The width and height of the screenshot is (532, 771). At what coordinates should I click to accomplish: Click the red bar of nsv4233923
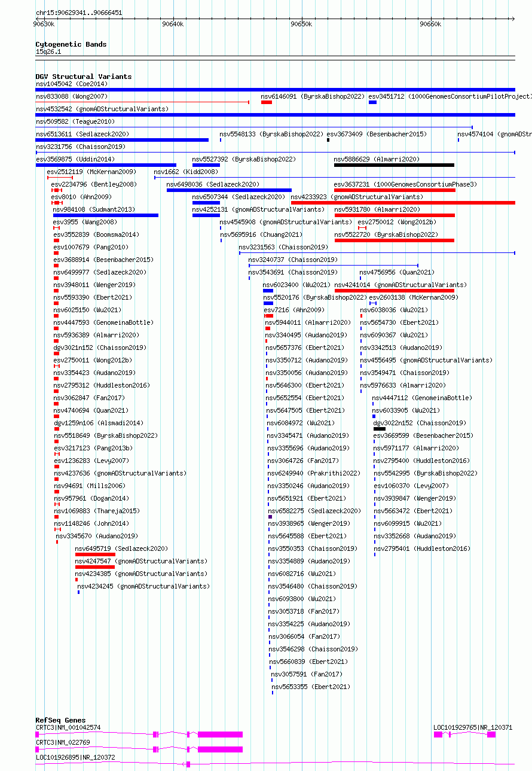click(403, 203)
